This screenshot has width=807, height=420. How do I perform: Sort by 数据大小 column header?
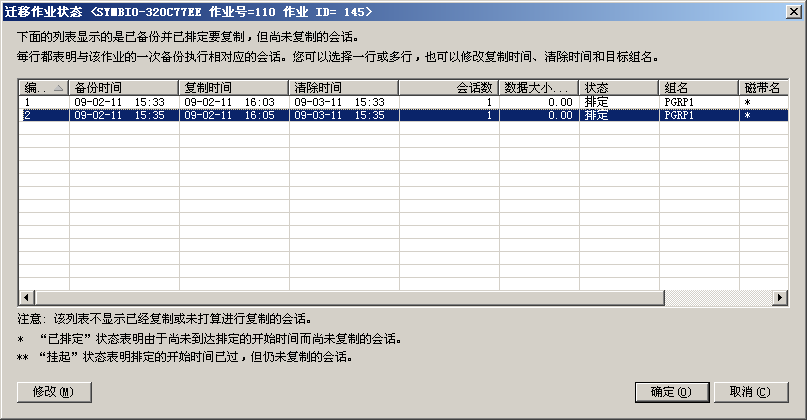[539, 88]
